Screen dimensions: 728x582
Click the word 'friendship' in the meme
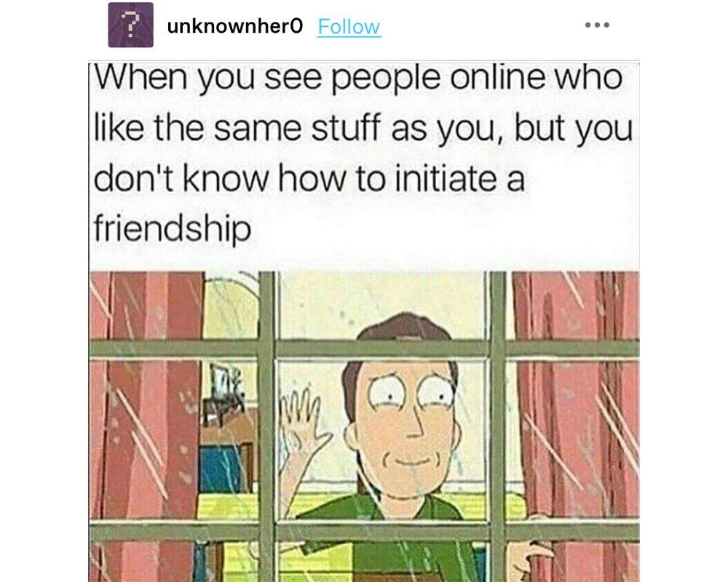[x=173, y=228]
